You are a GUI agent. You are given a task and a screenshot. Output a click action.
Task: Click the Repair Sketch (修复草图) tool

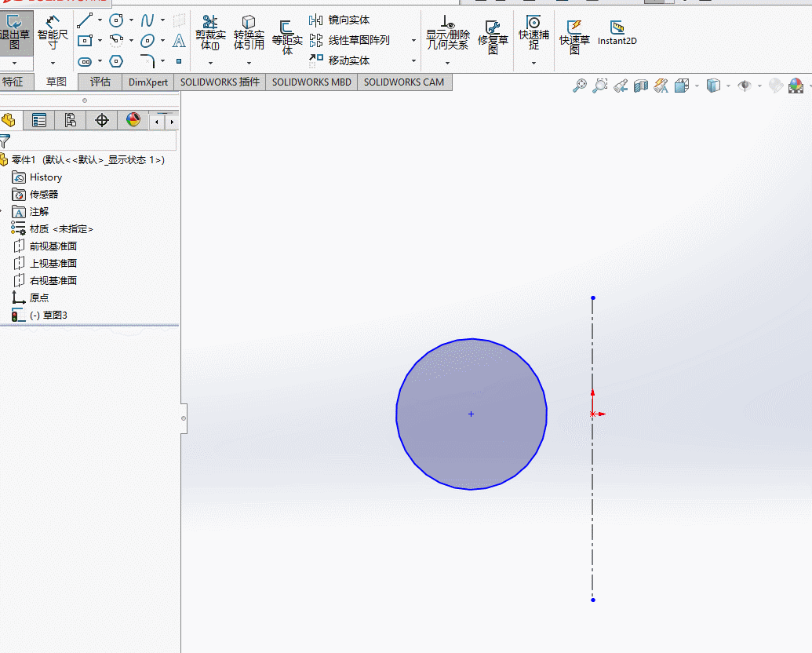(493, 36)
